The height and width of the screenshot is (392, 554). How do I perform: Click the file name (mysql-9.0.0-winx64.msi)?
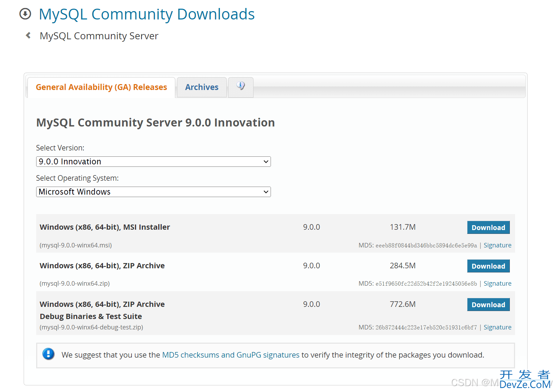tap(76, 245)
